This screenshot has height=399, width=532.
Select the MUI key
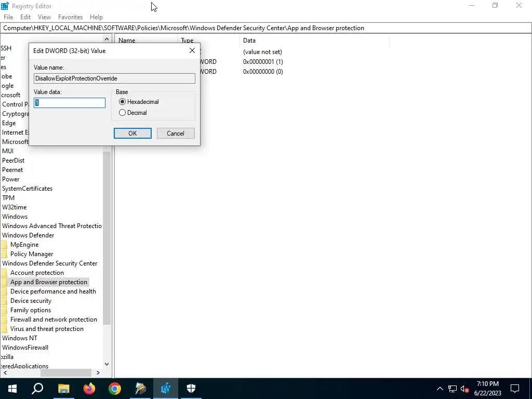[8, 151]
